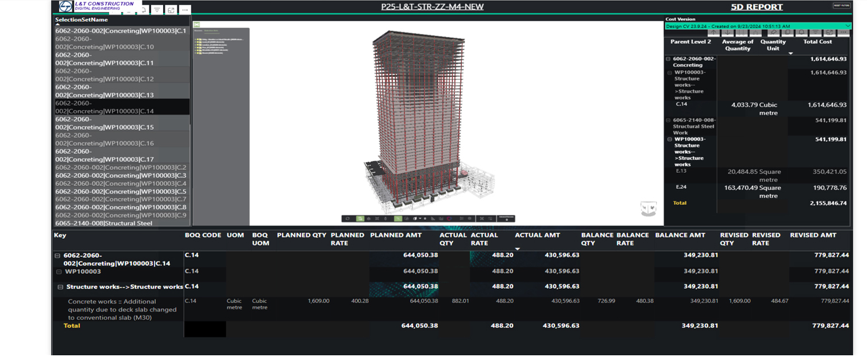Viewport: 868px width, 357px height.
Task: Collapse WP100003 row in bottom table
Action: pos(58,271)
